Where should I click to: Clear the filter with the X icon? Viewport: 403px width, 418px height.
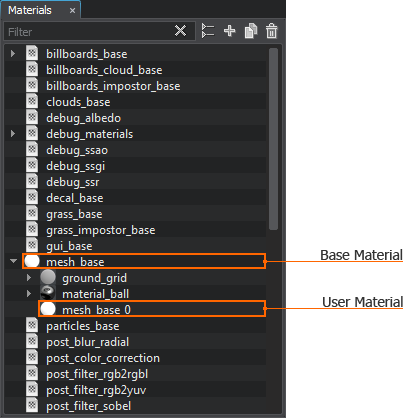coord(180,31)
